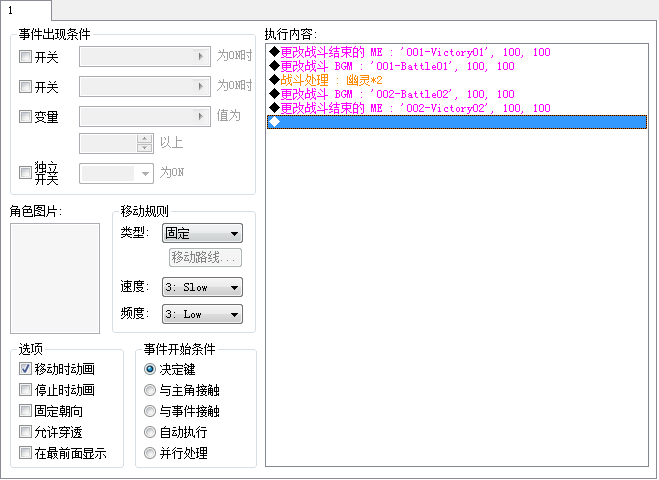Open second switch selector arrow field
659x480 pixels.
(145, 87)
